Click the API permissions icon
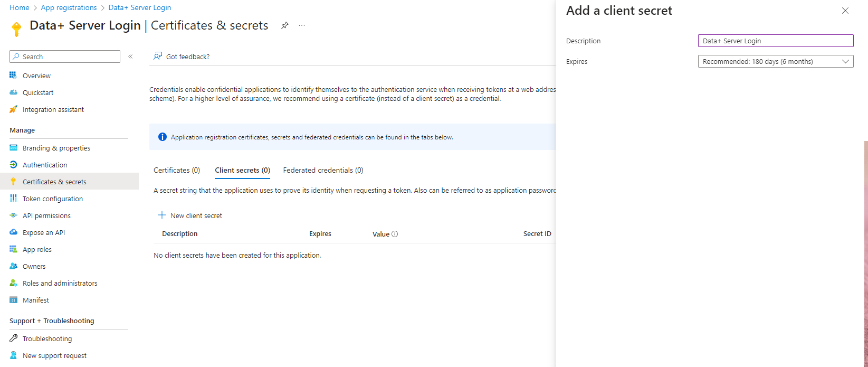The width and height of the screenshot is (868, 367). click(13, 215)
